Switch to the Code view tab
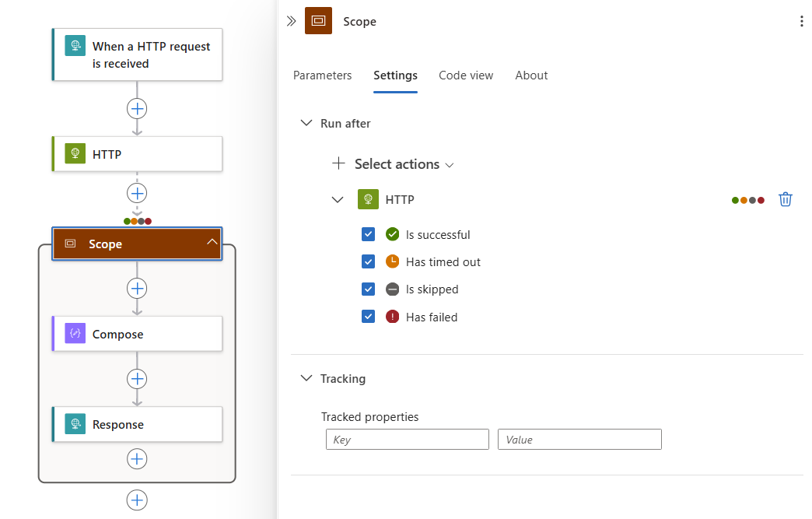Viewport: 812px width, 519px height. click(465, 75)
